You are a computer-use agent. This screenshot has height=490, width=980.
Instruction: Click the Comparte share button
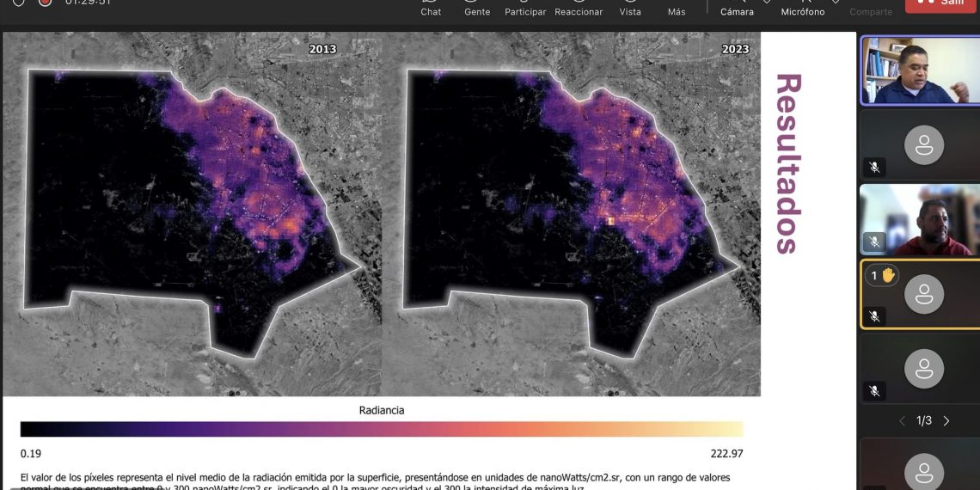pyautogui.click(x=870, y=10)
